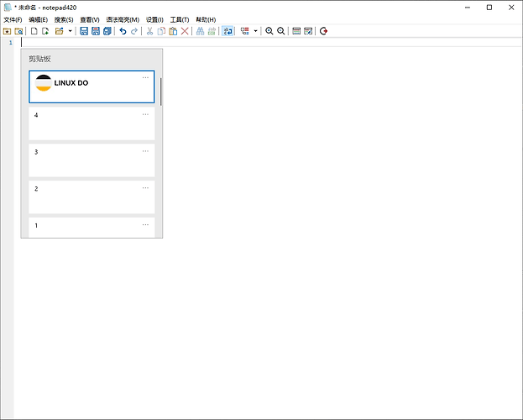Click the favorites folder star icon
Image resolution: width=523 pixels, height=420 pixels.
tap(7, 31)
